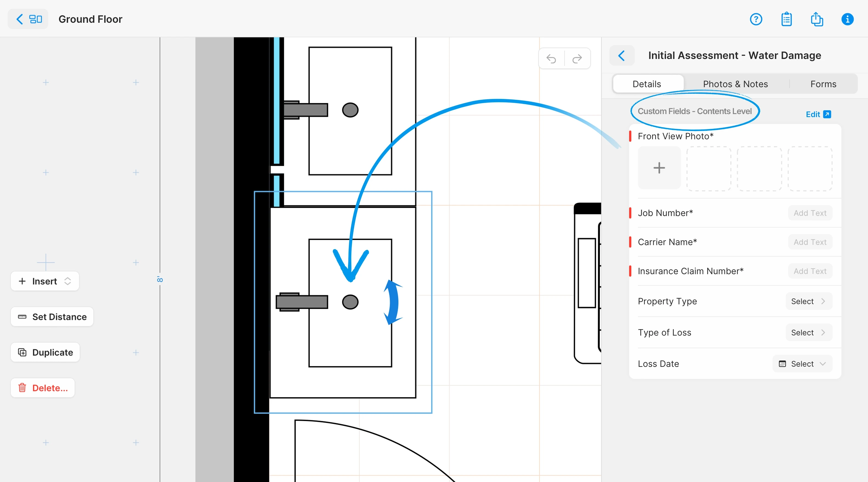The width and height of the screenshot is (868, 482).
Task: Click the Duplicate button
Action: pyautogui.click(x=46, y=352)
